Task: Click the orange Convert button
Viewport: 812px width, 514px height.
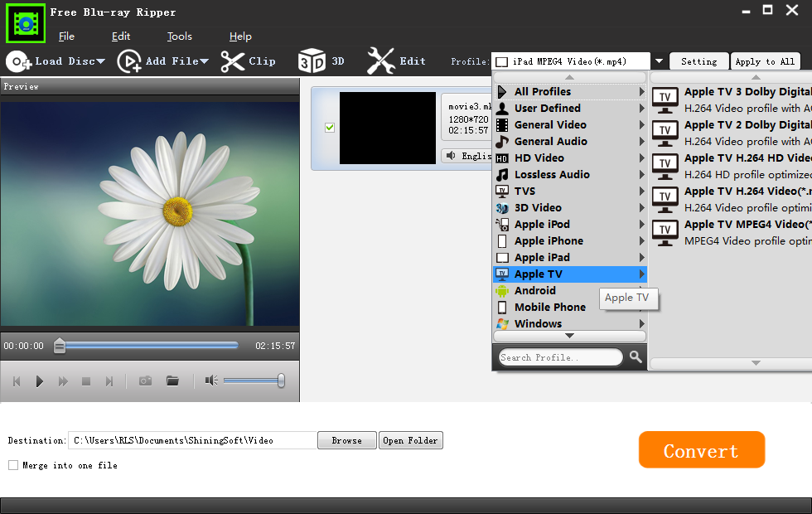Action: click(x=701, y=450)
